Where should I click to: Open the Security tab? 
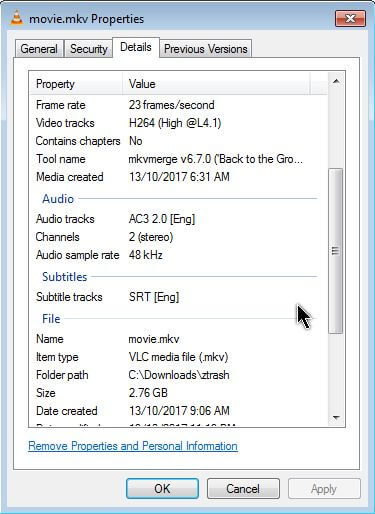tap(89, 49)
